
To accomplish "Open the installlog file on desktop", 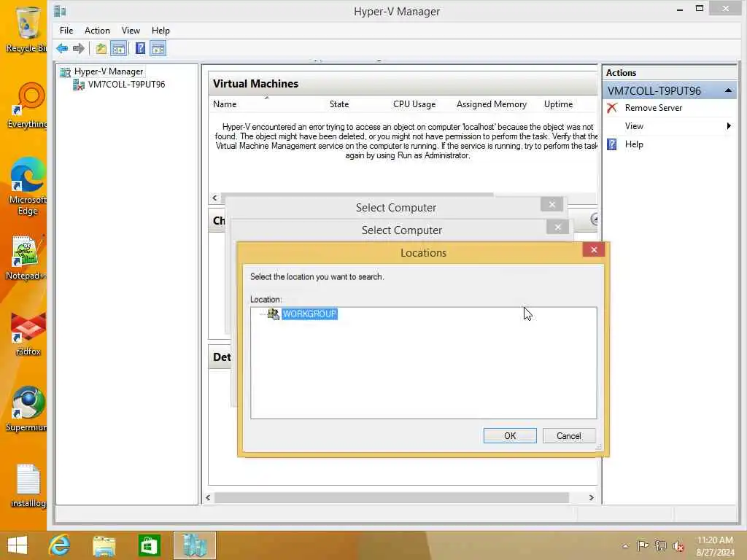I will point(28,486).
